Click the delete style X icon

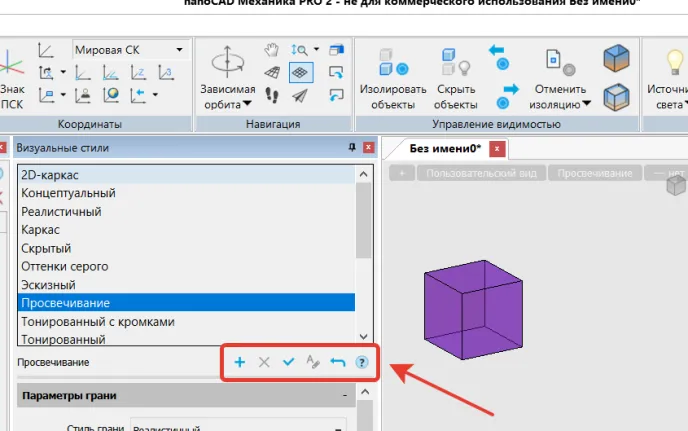click(x=264, y=362)
